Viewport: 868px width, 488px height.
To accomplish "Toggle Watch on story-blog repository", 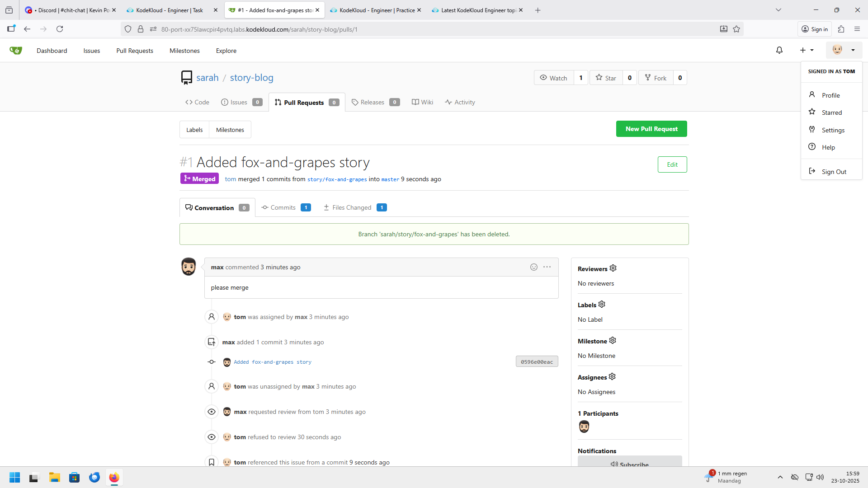I will pyautogui.click(x=554, y=78).
